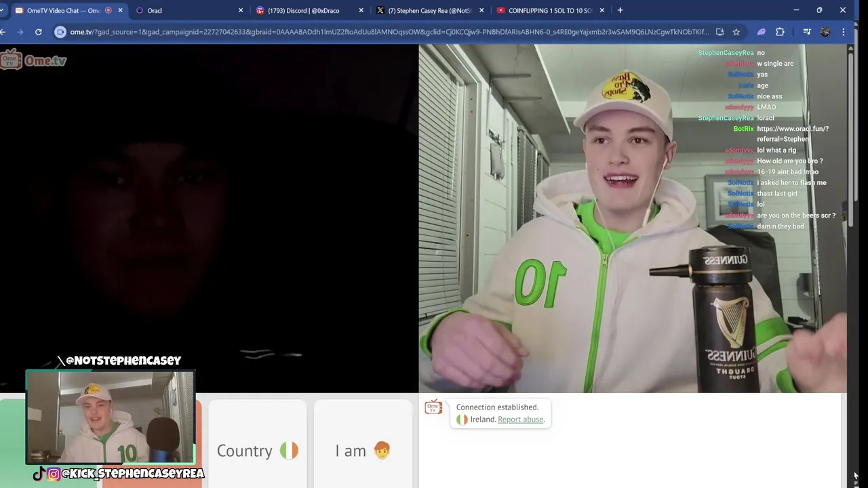Screen dimensions: 868x488
Task: Open the media controls icon
Action: [x=807, y=32]
